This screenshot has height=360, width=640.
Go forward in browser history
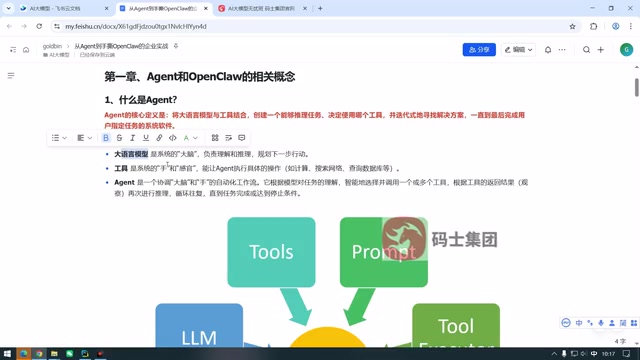(24, 26)
